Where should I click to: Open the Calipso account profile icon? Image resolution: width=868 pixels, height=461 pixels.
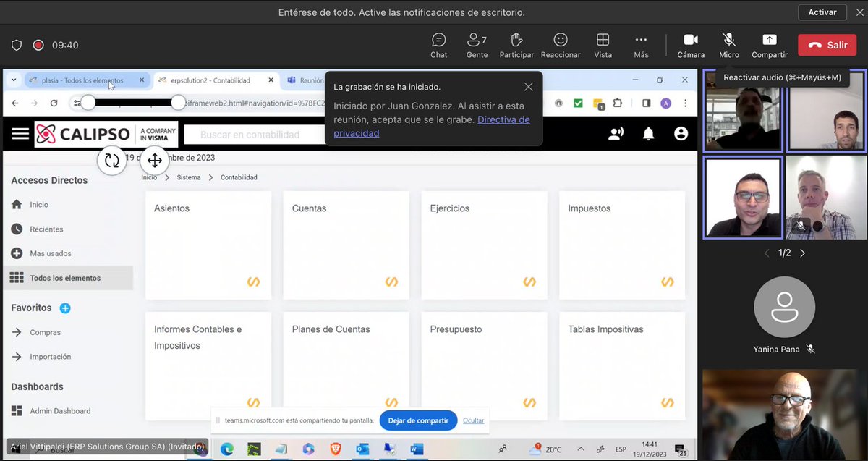(x=681, y=134)
